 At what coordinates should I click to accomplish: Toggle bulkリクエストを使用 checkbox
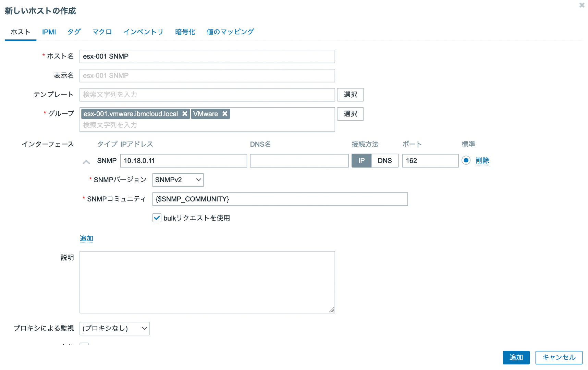click(157, 218)
